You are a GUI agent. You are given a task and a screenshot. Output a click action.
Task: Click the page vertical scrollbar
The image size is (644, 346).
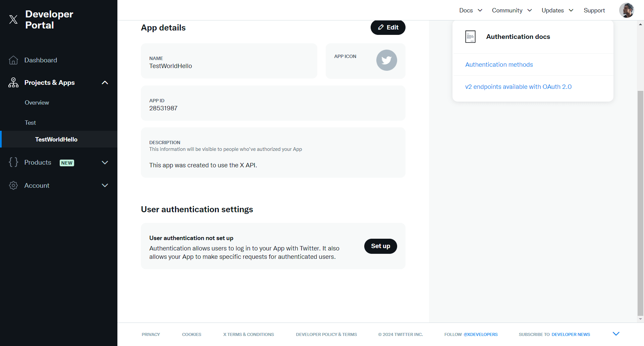(640, 201)
